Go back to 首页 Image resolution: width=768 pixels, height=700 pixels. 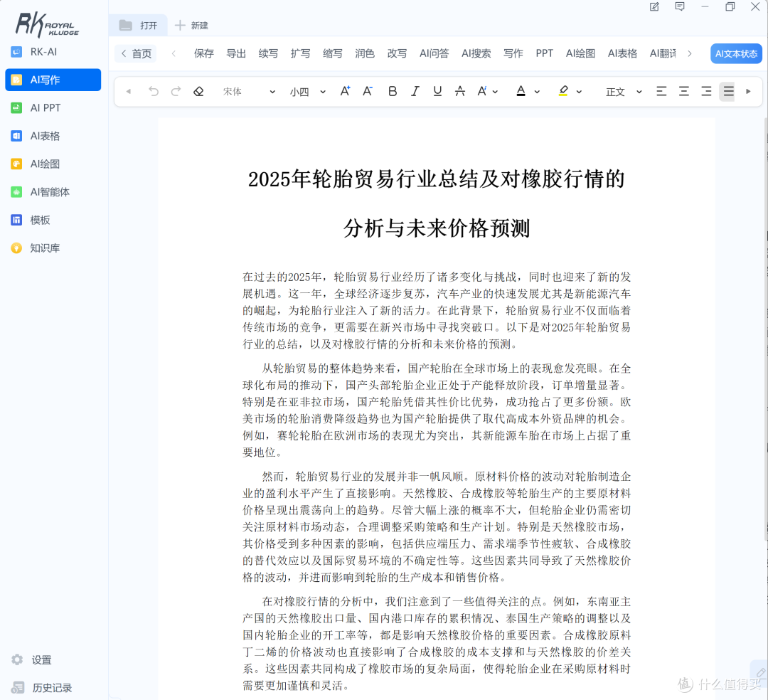pos(136,53)
